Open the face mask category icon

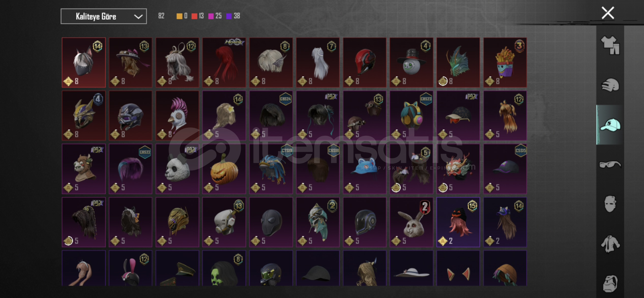tap(610, 204)
